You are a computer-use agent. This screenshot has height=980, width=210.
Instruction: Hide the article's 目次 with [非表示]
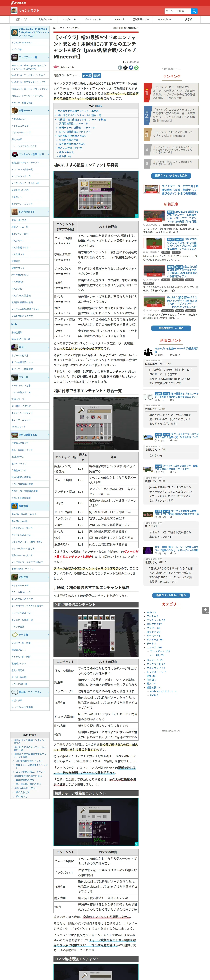[x=99, y=106]
